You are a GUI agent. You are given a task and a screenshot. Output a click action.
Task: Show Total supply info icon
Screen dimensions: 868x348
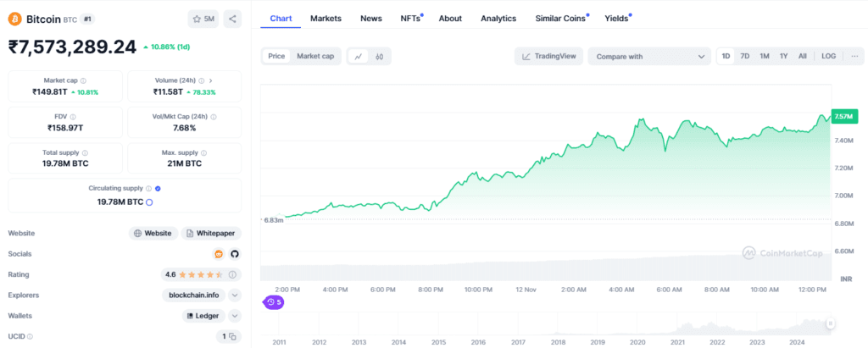[85, 153]
